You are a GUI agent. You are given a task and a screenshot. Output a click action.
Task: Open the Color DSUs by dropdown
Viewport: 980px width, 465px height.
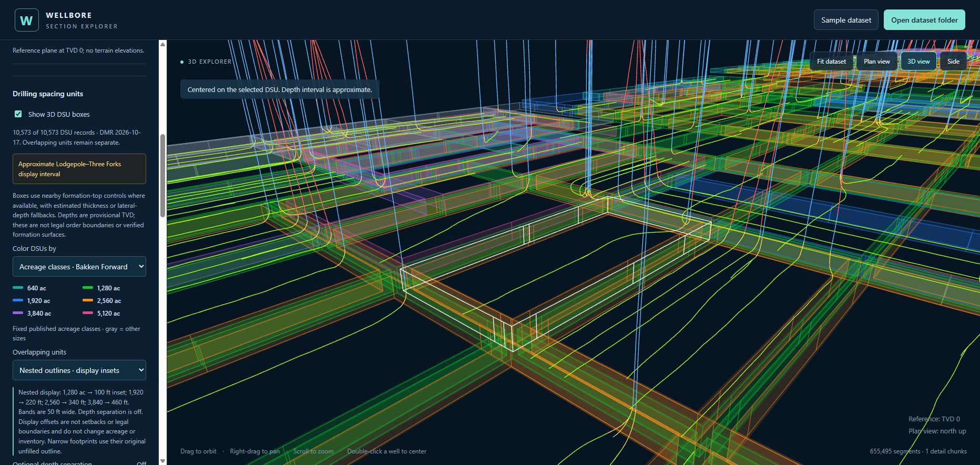coord(79,267)
